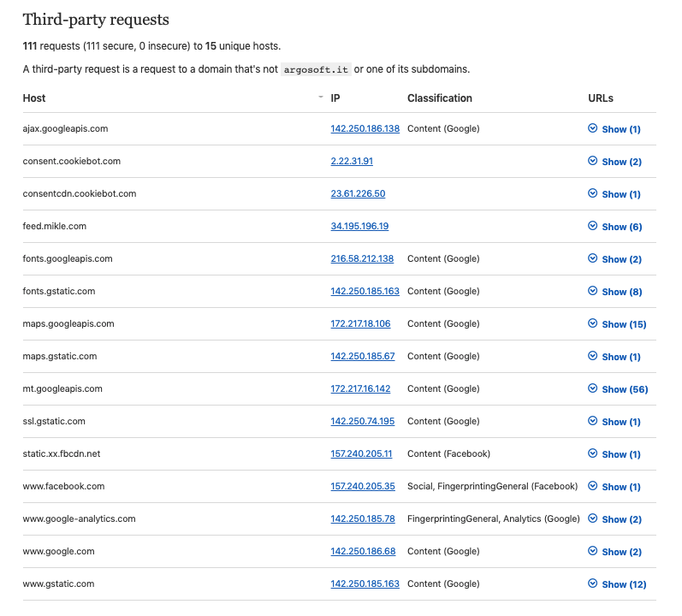Open IP link 216.58.212.138
Image resolution: width=682 pixels, height=616 pixels.
[x=362, y=258]
